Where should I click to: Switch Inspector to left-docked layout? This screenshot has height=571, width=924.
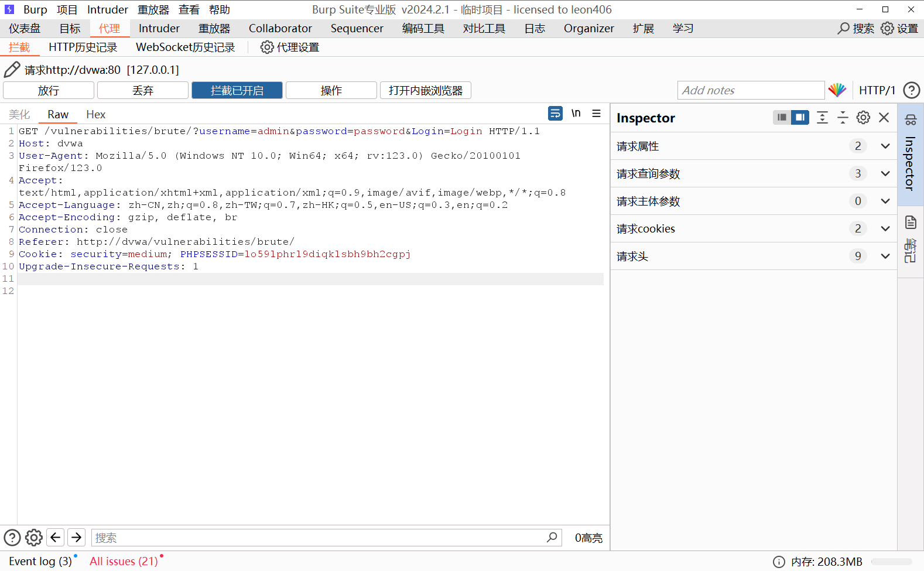(x=782, y=118)
